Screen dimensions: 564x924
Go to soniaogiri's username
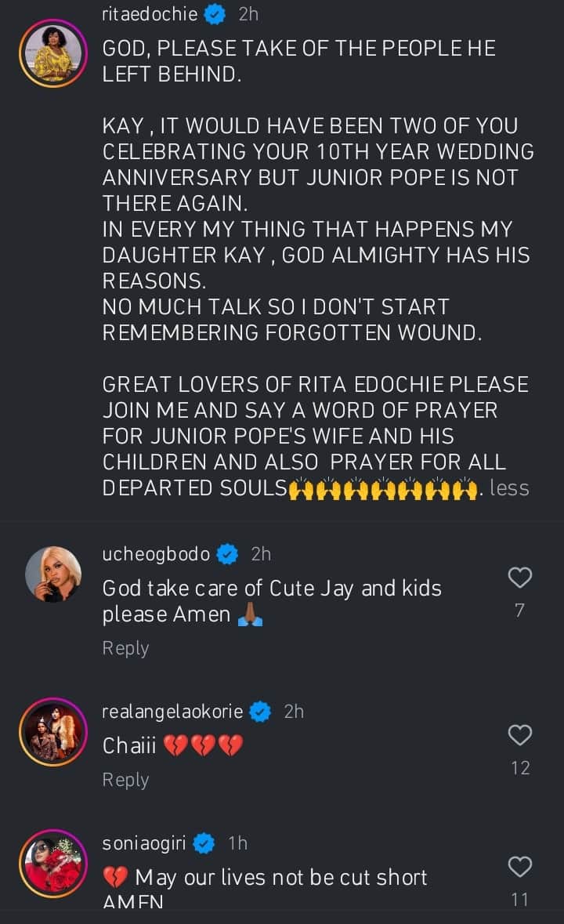146,843
